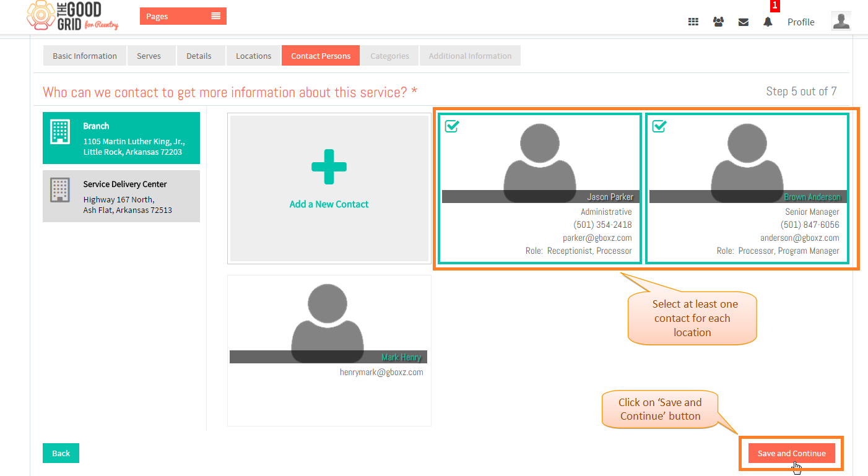Screen dimensions: 868x476
Task: Open the apps grid icon
Action: coord(693,22)
